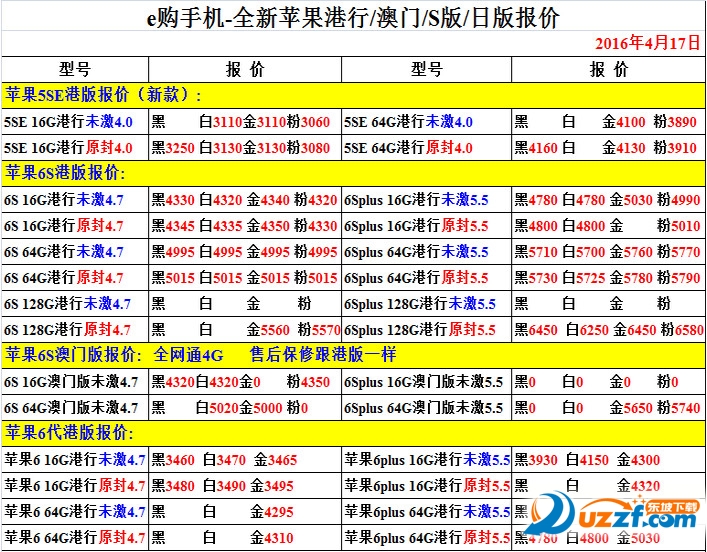Click model cell 5SE 64G港行原封4.0

tap(408, 147)
